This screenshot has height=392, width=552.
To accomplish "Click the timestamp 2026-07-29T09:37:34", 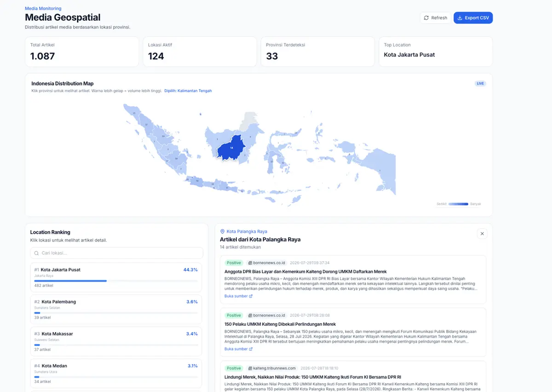I will point(310,263).
